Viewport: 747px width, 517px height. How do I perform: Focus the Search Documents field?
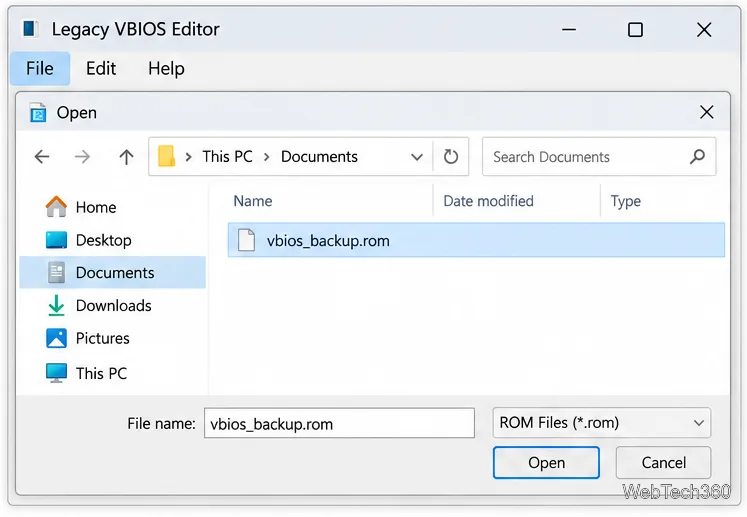[x=599, y=156]
